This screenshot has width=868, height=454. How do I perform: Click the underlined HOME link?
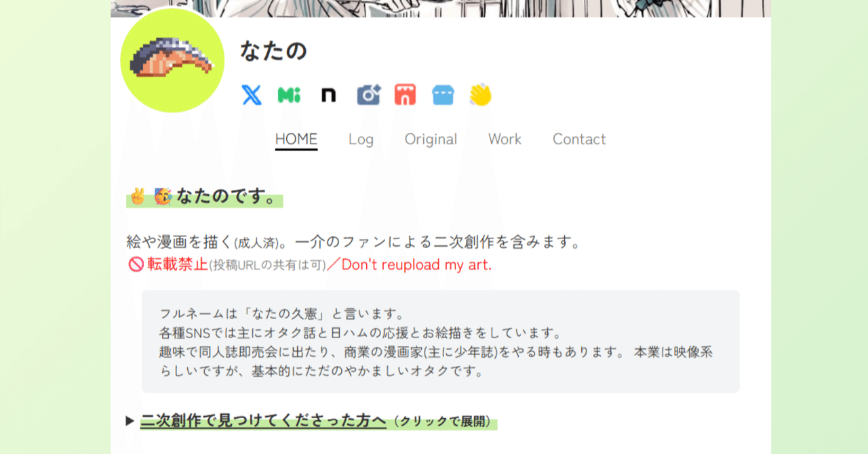(x=296, y=139)
